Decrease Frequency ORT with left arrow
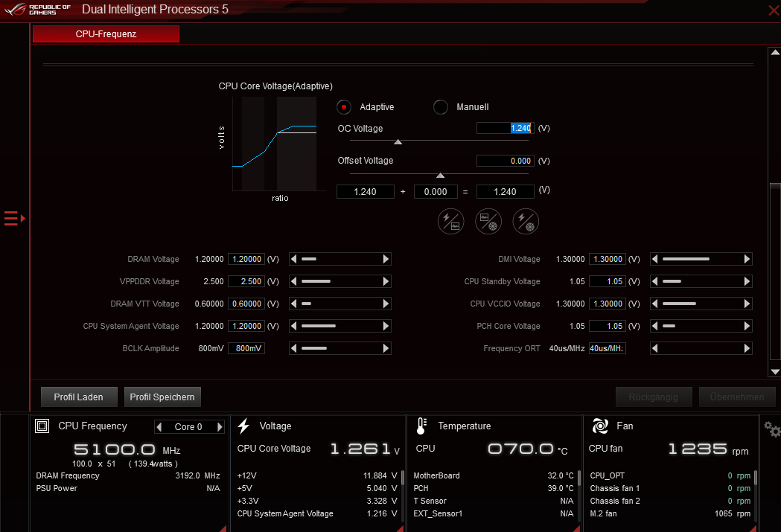 (x=655, y=349)
